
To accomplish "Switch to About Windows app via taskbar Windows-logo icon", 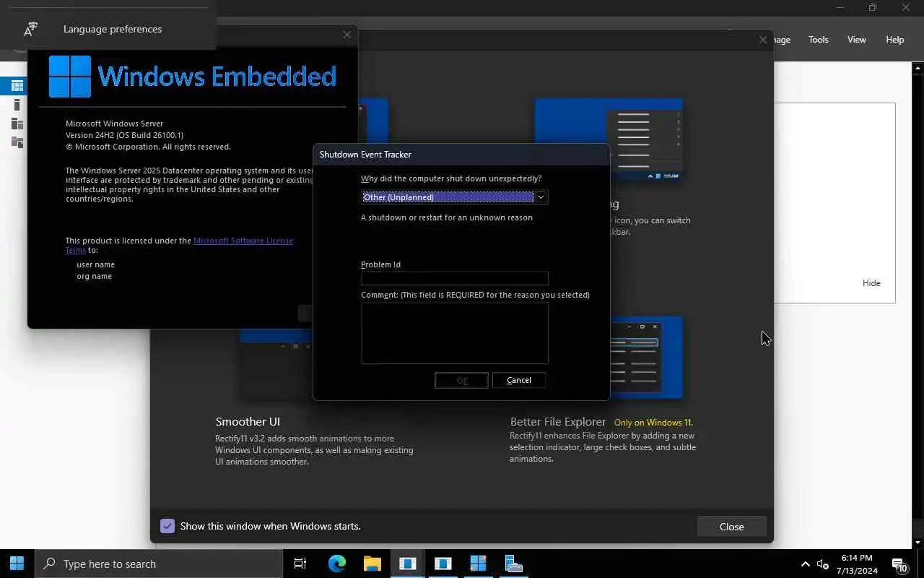I will (478, 564).
